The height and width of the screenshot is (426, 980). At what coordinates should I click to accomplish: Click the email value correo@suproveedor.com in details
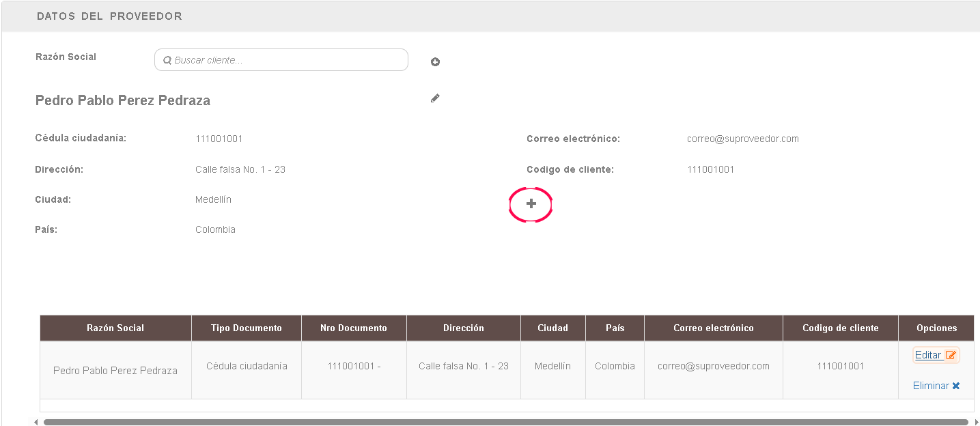pyautogui.click(x=743, y=139)
